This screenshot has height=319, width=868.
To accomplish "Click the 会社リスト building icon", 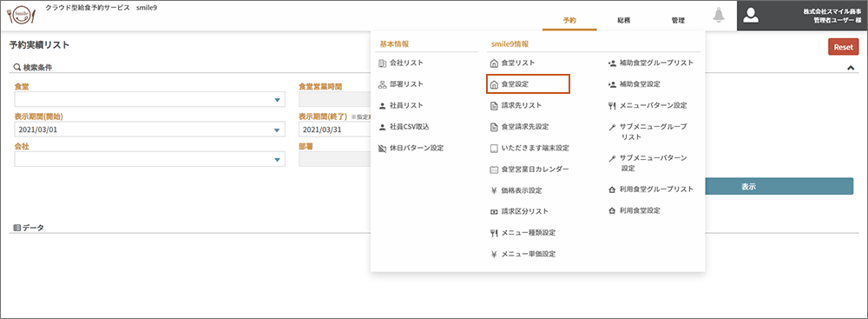I will tap(381, 63).
